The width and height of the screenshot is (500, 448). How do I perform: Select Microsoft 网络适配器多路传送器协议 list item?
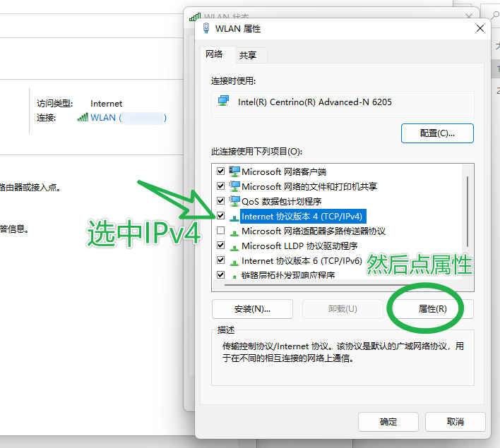[314, 231]
